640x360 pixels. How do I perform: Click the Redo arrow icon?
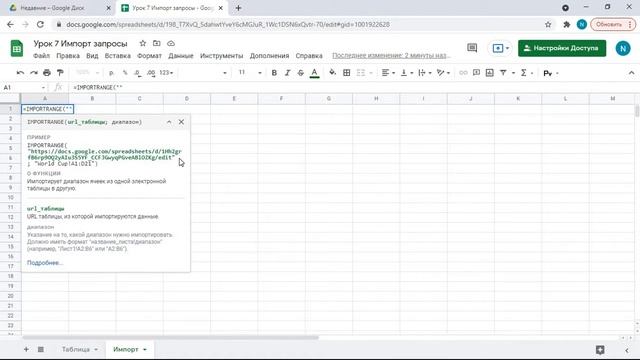coord(33,73)
